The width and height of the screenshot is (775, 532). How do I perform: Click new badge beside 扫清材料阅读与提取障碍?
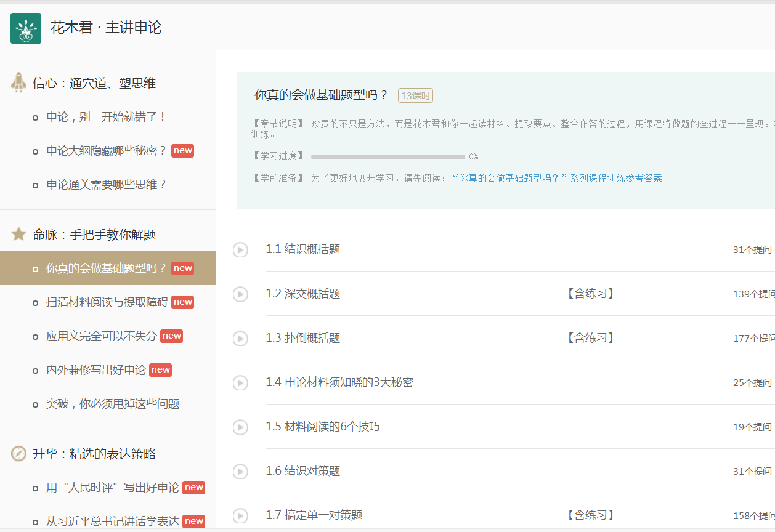pos(183,302)
